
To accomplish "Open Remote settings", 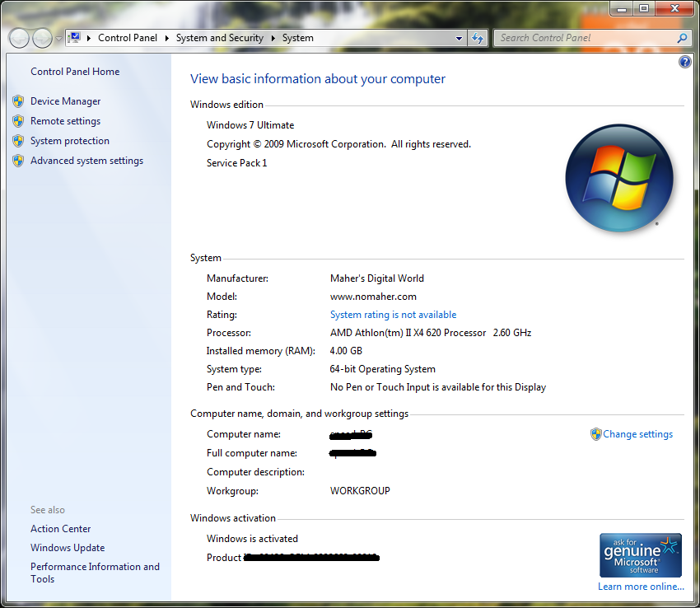I will 65,121.
